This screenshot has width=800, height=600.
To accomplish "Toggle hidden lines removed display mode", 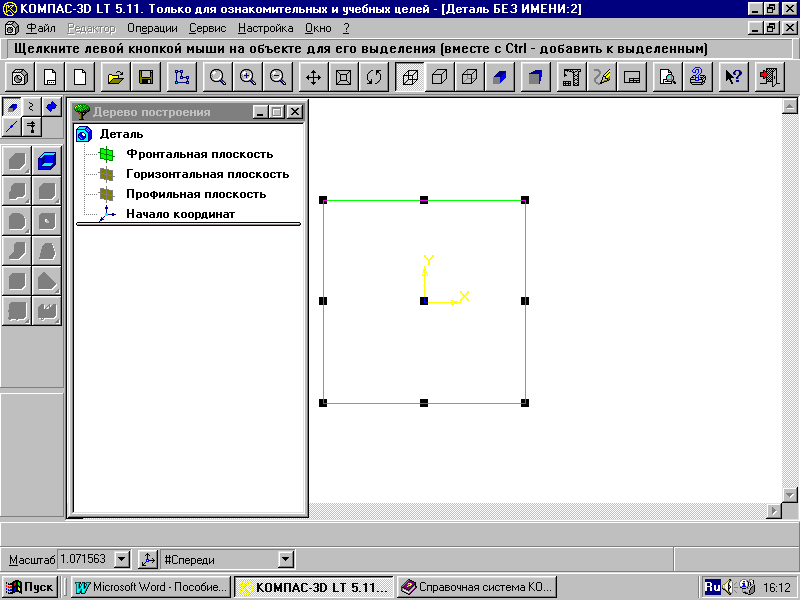I will tap(439, 77).
